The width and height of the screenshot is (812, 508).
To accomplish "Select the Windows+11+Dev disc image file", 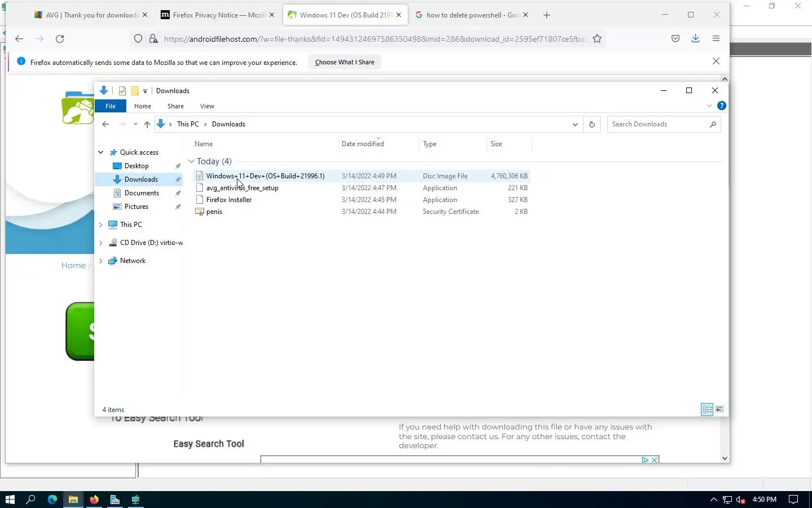I will click(361, 176).
